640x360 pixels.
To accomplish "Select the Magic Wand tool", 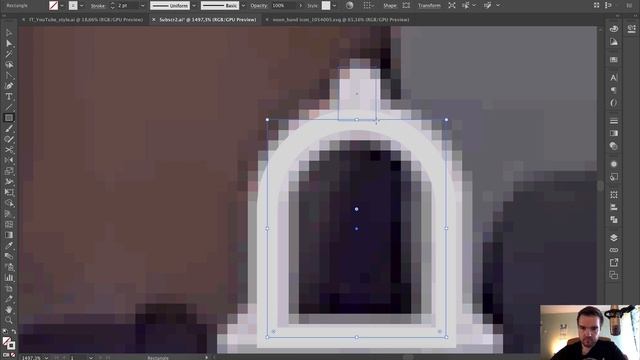I will click(x=9, y=54).
